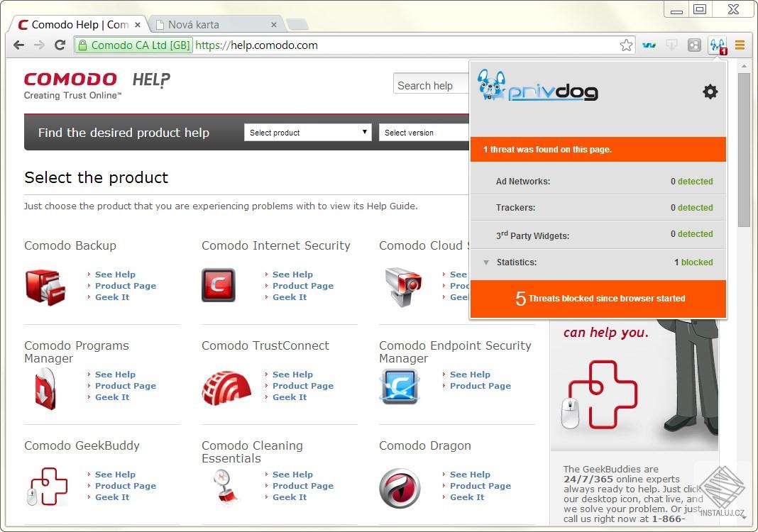
Task: Close the Nová karta tab
Action: point(274,25)
